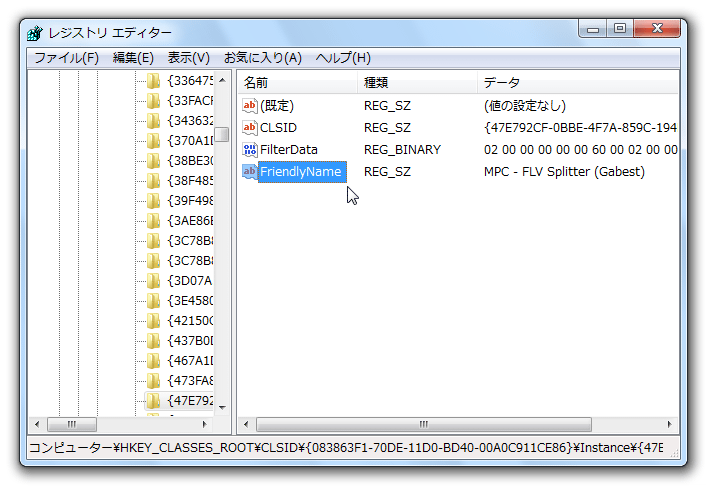
Task: Click the 名前 column header
Action: coord(297,82)
